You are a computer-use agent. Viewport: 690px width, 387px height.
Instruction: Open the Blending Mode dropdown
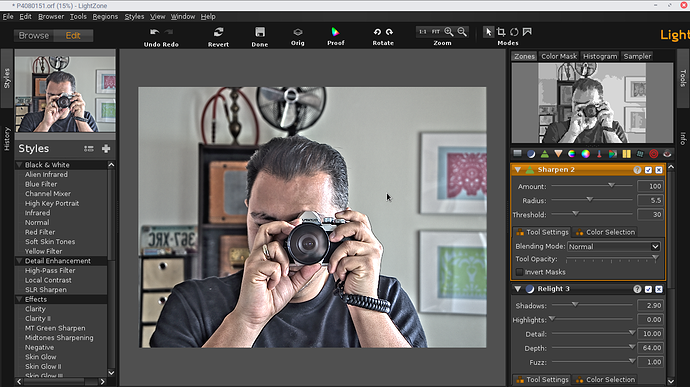coord(614,247)
